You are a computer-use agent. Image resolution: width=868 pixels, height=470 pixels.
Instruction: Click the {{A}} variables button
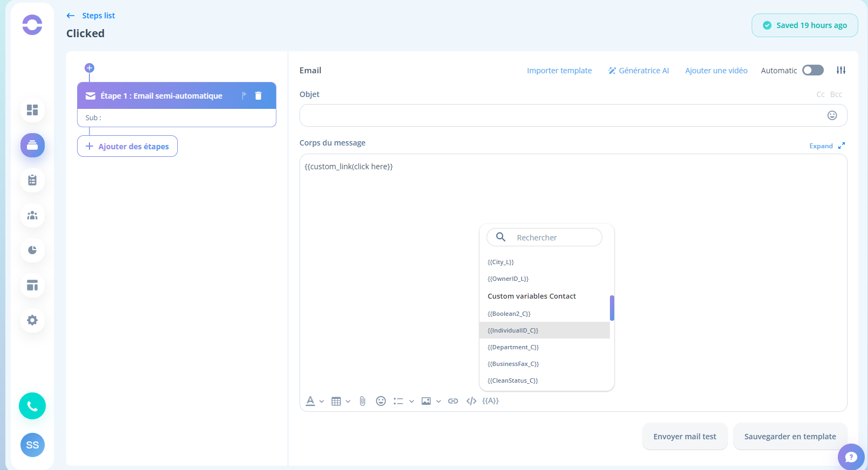tap(491, 401)
